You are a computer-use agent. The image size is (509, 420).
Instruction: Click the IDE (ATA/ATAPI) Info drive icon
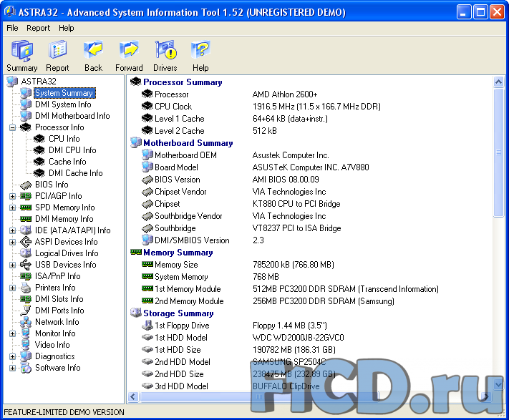point(26,230)
